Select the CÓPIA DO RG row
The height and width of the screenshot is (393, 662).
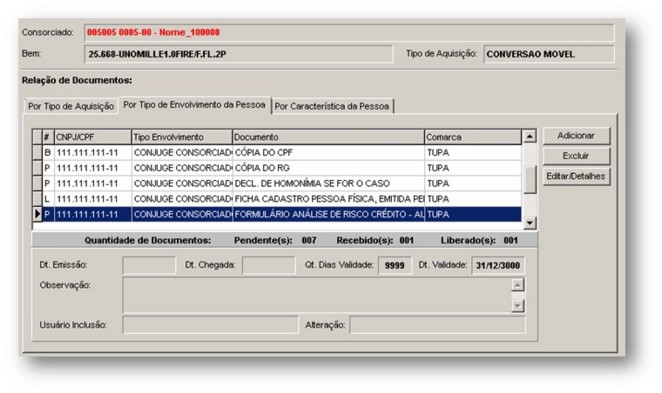277,168
